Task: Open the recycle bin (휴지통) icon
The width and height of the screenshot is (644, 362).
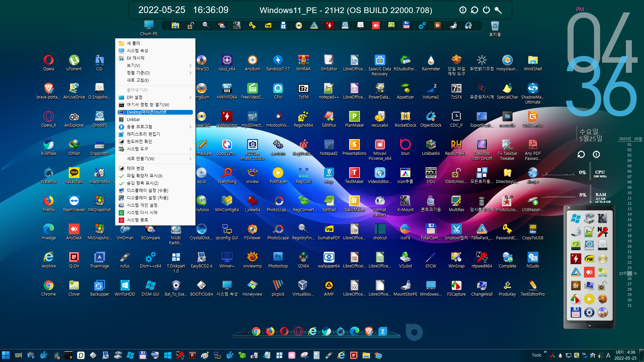Action: (x=495, y=28)
